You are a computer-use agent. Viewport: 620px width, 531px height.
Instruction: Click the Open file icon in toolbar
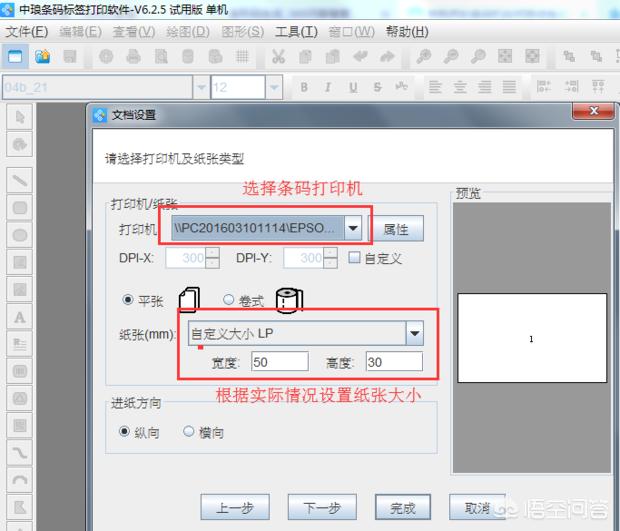click(x=42, y=57)
